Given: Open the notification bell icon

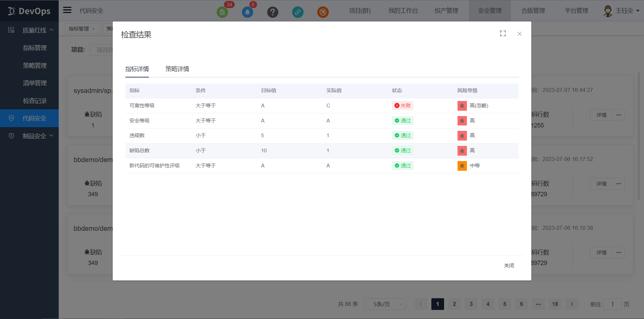Looking at the screenshot, I should pyautogui.click(x=248, y=12).
